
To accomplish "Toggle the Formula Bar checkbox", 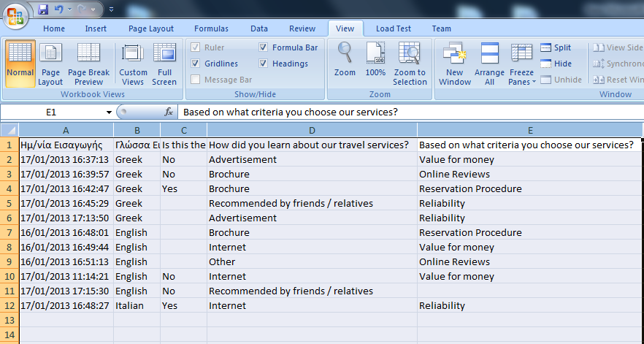I will click(264, 47).
